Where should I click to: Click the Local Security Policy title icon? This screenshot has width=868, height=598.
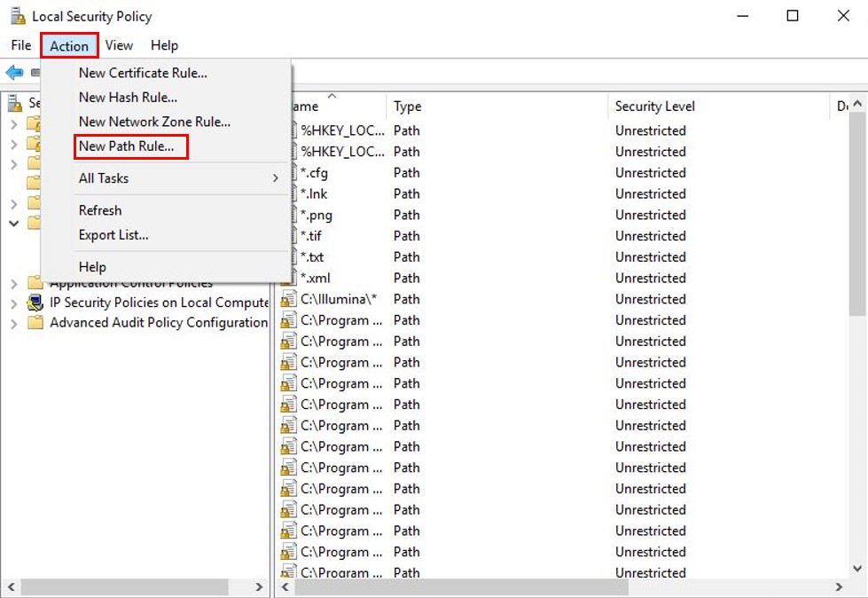click(x=18, y=16)
